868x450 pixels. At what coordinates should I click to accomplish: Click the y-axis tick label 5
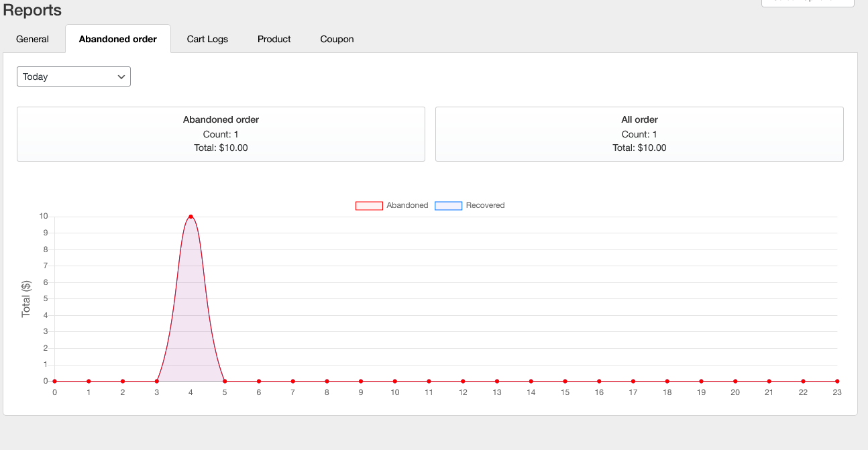point(46,298)
